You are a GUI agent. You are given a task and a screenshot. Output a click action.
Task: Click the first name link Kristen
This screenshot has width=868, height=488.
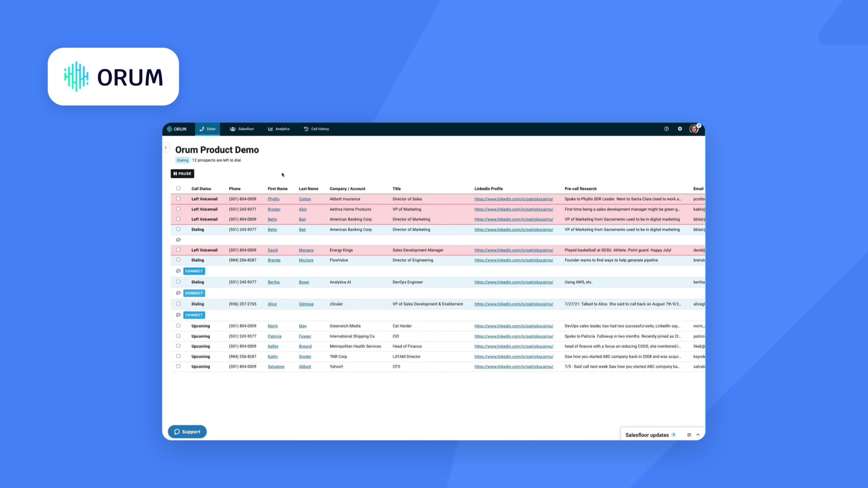(274, 210)
